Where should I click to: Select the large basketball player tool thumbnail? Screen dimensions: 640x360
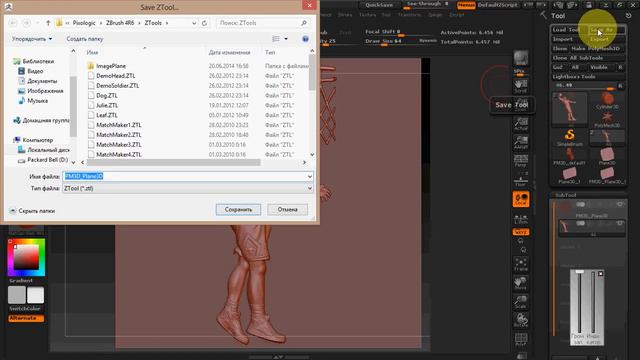[569, 109]
